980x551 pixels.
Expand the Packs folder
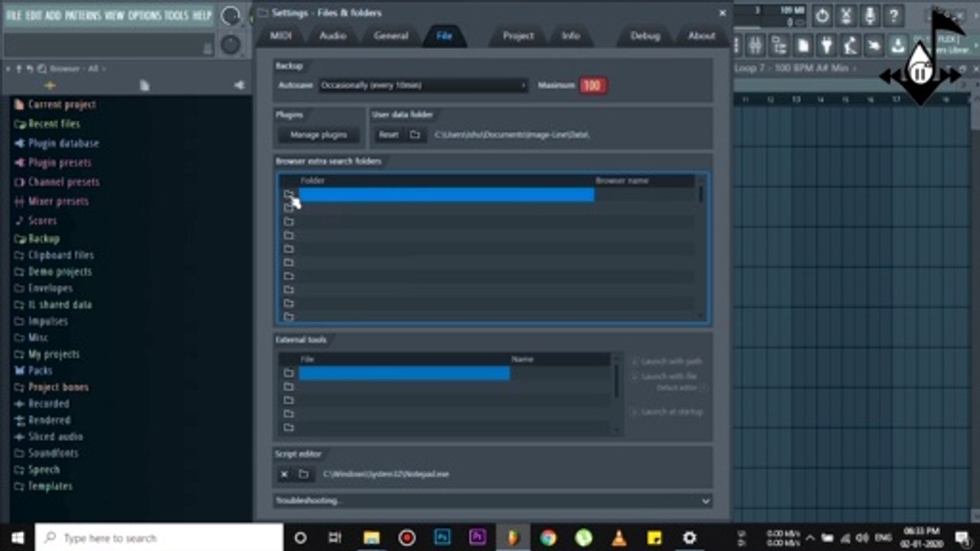point(40,371)
